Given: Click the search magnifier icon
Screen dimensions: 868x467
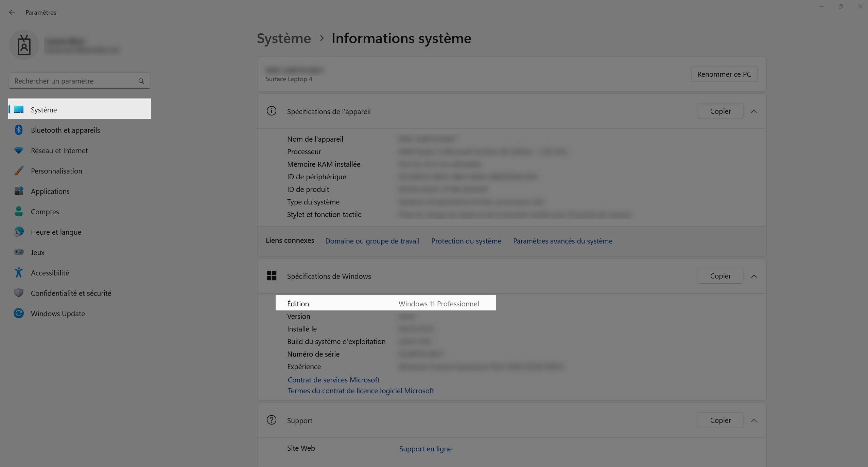Looking at the screenshot, I should pos(141,81).
